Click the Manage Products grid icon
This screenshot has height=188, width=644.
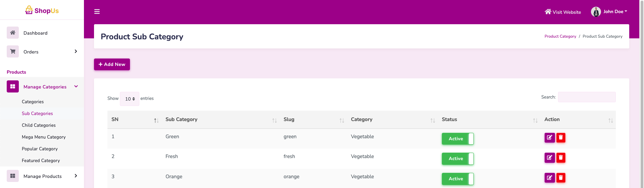13,176
